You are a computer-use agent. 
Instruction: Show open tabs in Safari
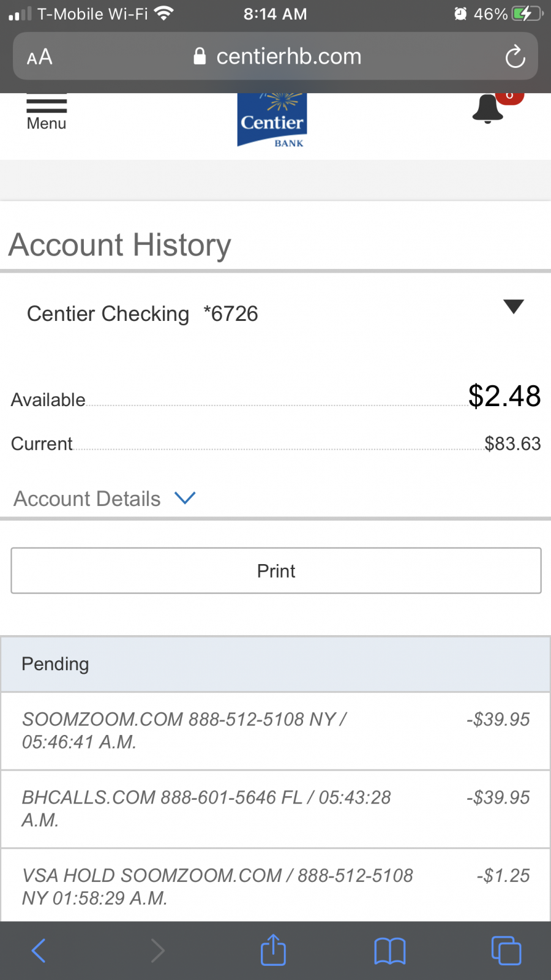[x=506, y=951]
